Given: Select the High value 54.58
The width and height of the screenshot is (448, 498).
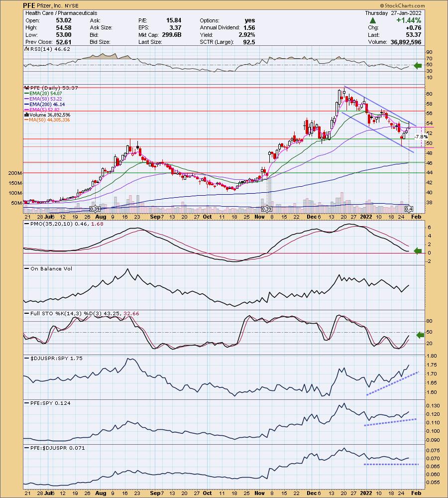Looking at the screenshot, I should click(x=64, y=27).
